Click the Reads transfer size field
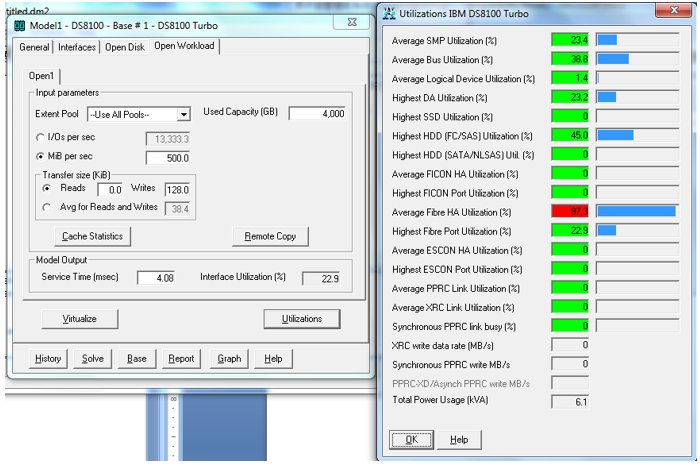Viewport: 700px width, 467px height. (110, 190)
